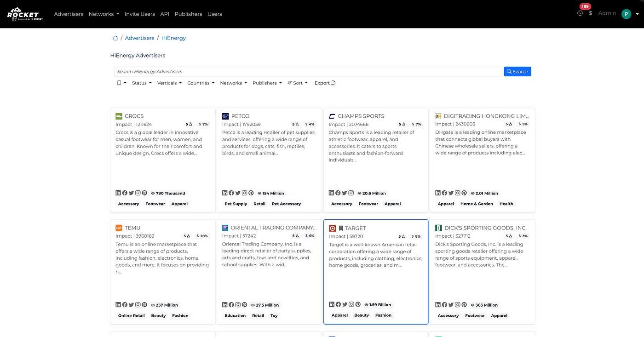This screenshot has width=644, height=337.
Task: Open Target Twitter icon
Action: click(345, 304)
